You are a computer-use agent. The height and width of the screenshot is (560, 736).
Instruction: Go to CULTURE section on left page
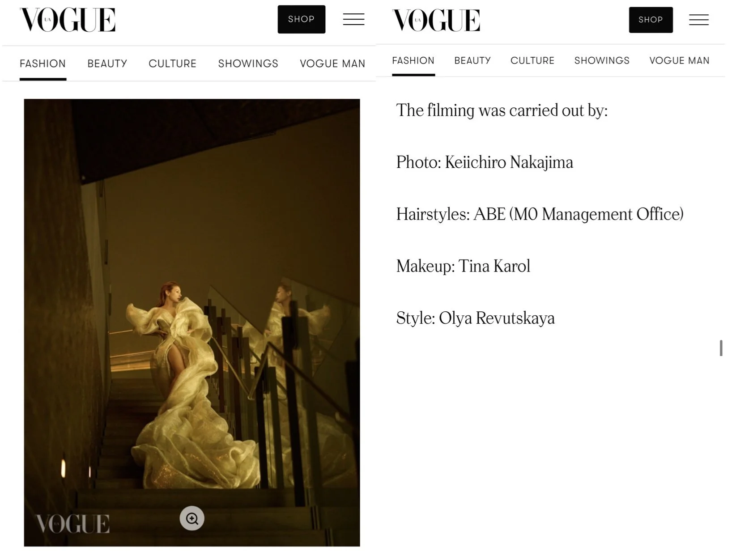172,64
